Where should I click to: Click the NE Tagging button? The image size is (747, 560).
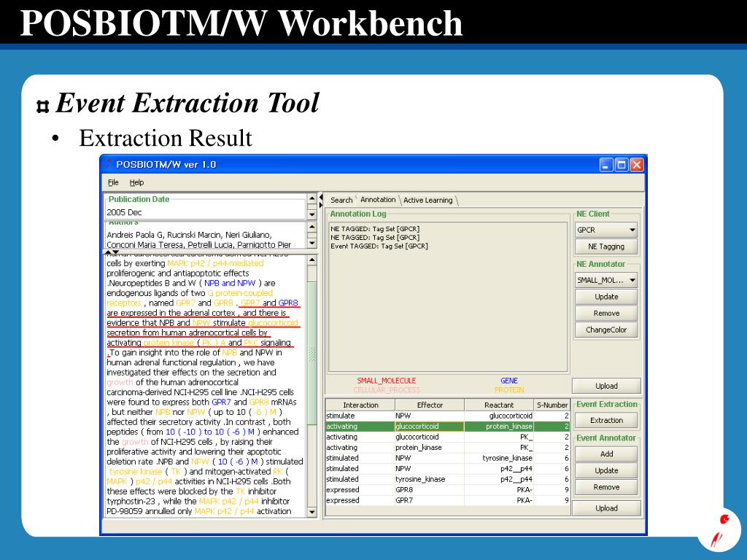tap(606, 246)
